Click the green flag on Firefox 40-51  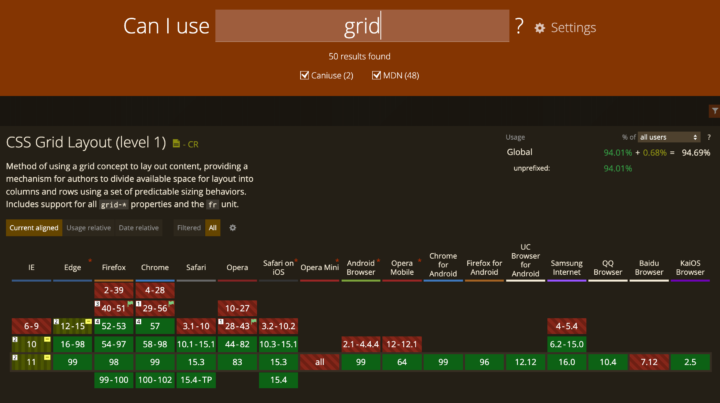(130, 303)
